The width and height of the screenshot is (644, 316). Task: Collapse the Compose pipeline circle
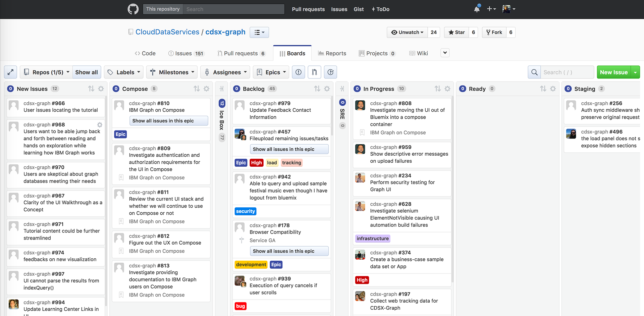116,89
